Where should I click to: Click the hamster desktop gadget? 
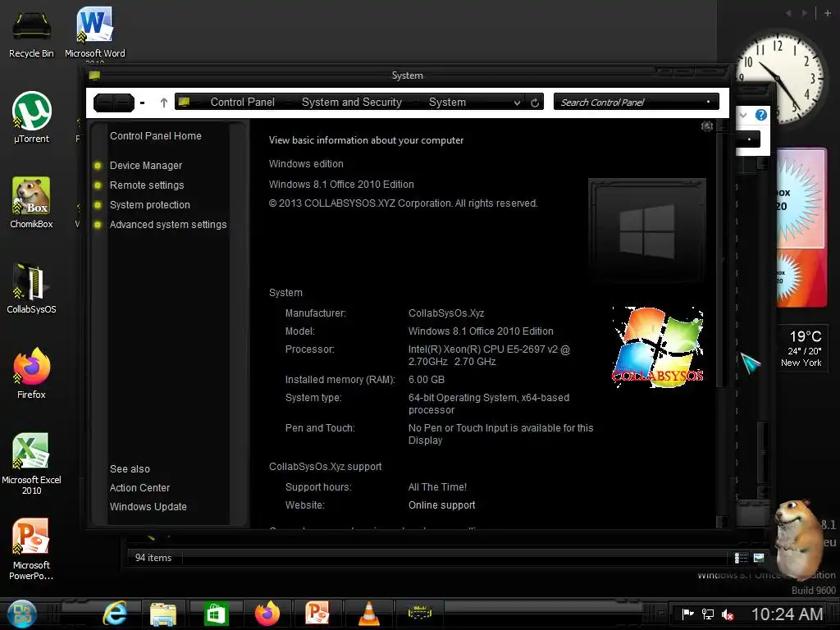pyautogui.click(x=799, y=540)
